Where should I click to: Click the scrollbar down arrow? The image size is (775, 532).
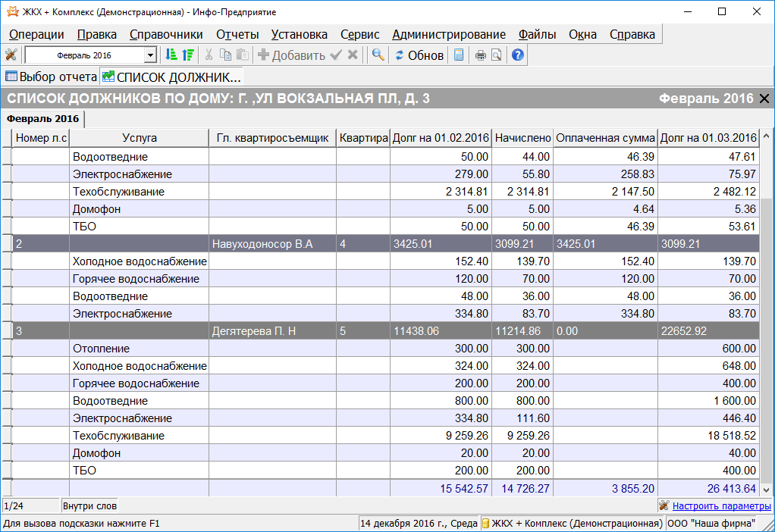pos(766,490)
